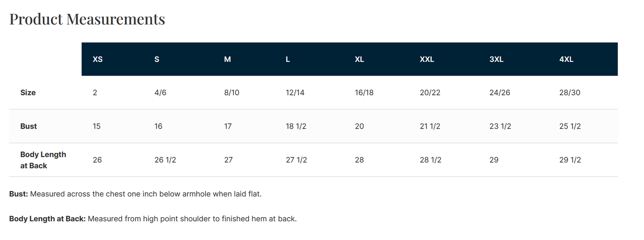
Task: Click the M column header
Action: tap(227, 59)
